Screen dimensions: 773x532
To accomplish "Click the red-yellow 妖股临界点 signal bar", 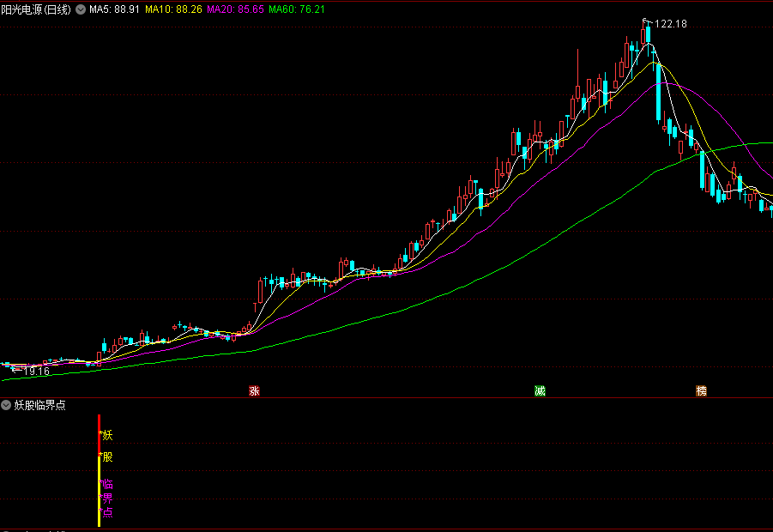I will tap(99, 470).
